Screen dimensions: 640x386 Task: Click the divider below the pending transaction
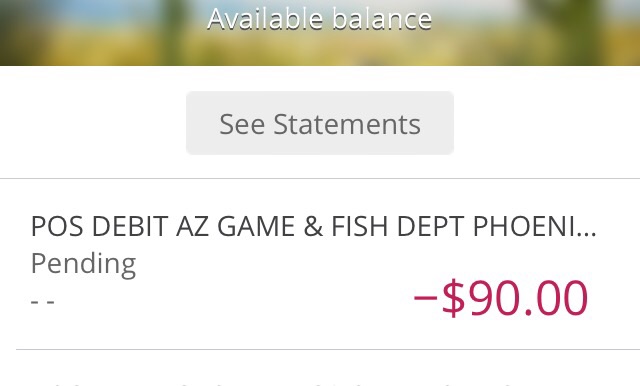[328, 349]
